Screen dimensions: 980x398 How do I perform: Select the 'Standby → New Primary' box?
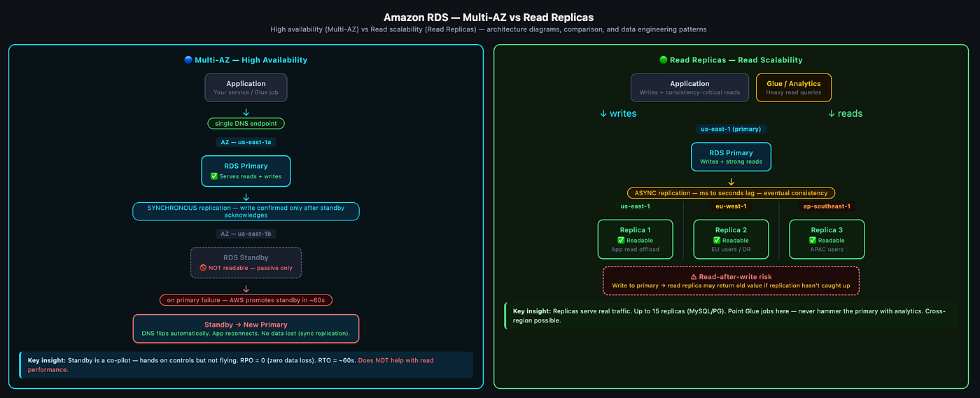[246, 329]
